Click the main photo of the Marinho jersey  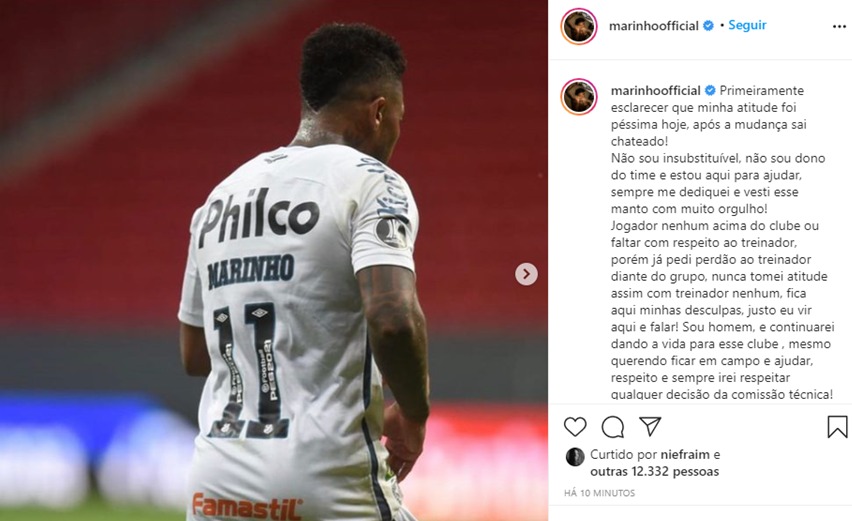pos(274,261)
